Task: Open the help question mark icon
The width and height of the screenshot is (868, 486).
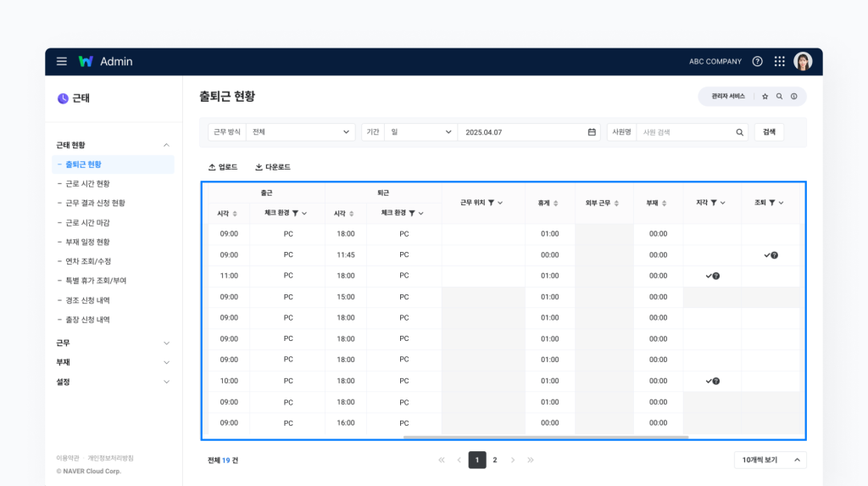Action: pyautogui.click(x=757, y=62)
